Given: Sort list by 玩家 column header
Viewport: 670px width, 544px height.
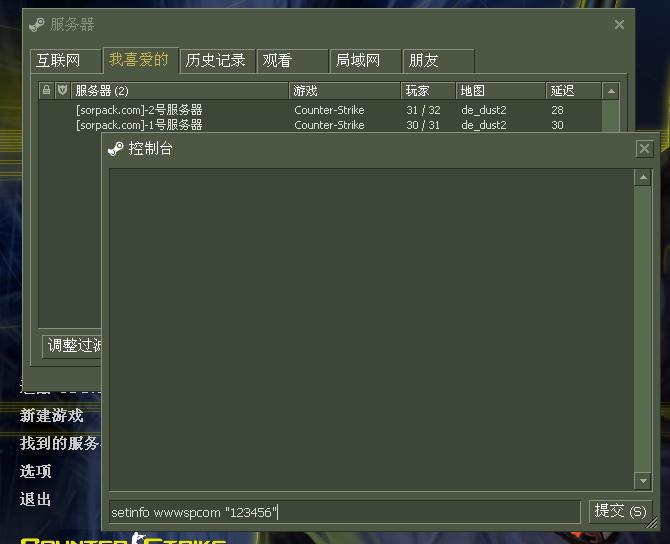Looking at the screenshot, I should pos(428,91).
